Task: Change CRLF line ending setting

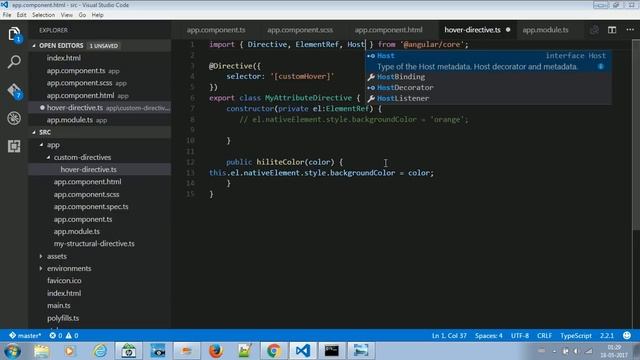Action: pos(544,336)
